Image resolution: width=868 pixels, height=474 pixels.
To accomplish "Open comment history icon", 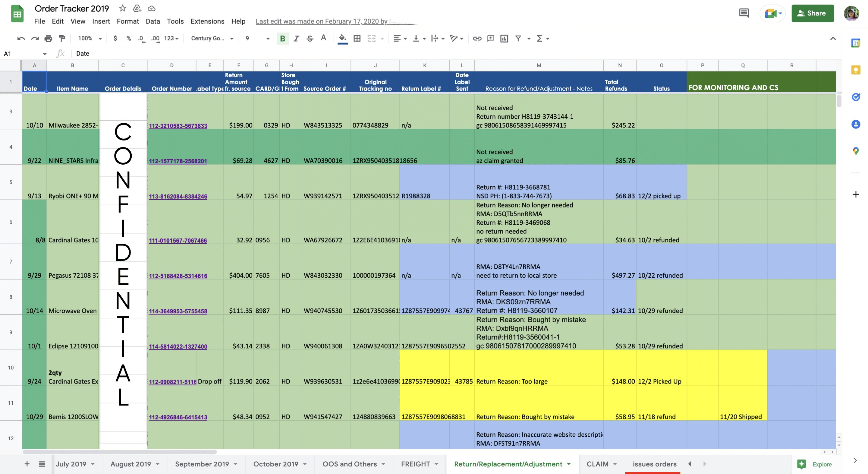I will point(744,14).
